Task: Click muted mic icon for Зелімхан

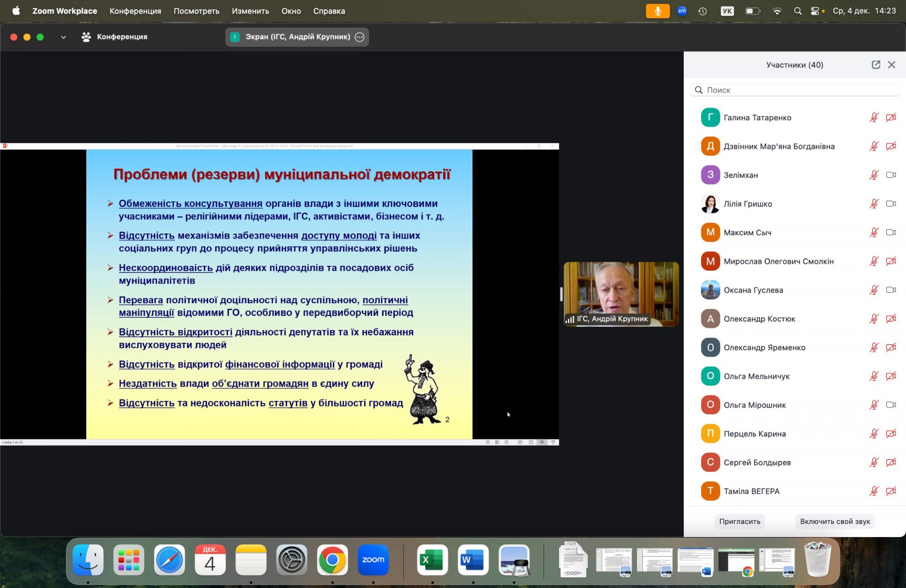Action: (x=874, y=175)
